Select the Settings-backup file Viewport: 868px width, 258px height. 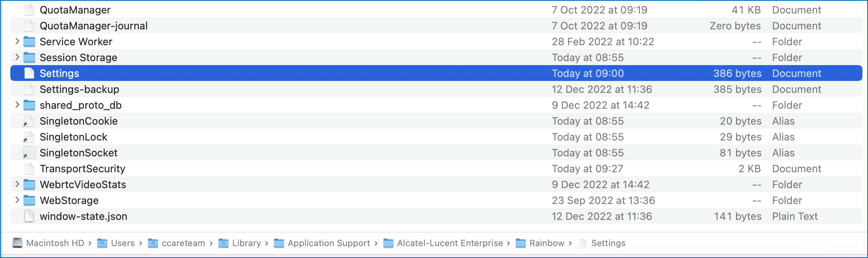tap(79, 89)
